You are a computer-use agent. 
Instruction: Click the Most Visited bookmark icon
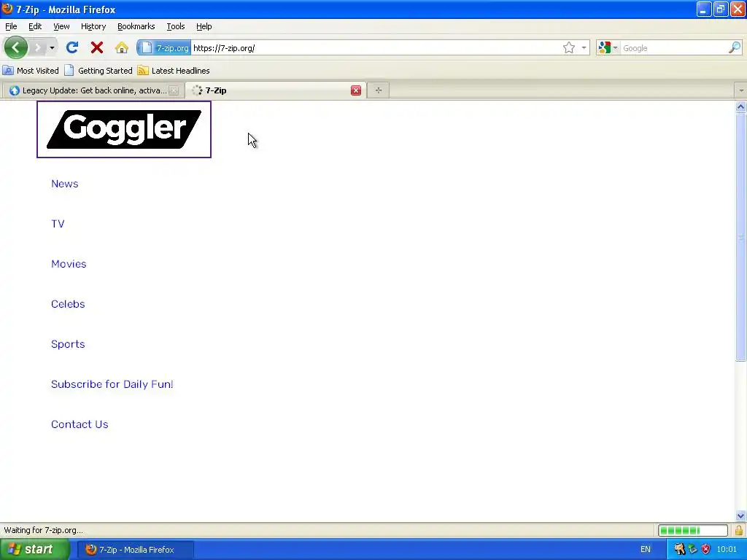pyautogui.click(x=7, y=71)
